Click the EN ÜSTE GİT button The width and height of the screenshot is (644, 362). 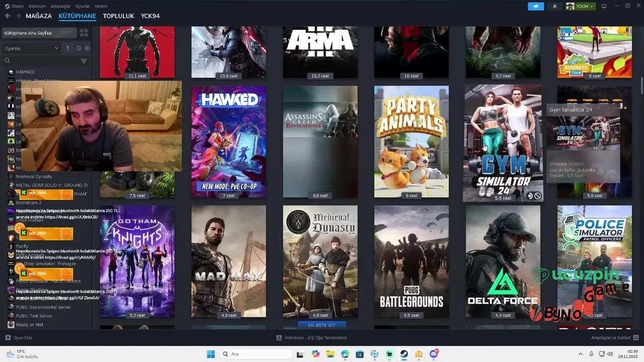(x=321, y=325)
